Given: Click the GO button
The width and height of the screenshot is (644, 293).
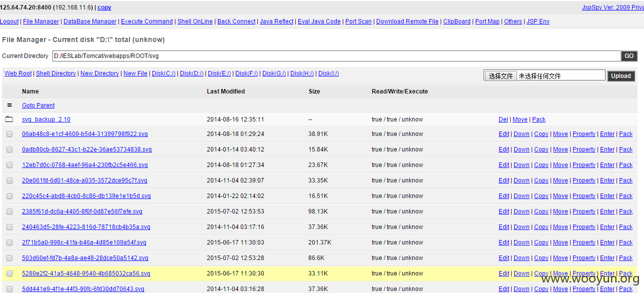Looking at the screenshot, I should coord(629,56).
